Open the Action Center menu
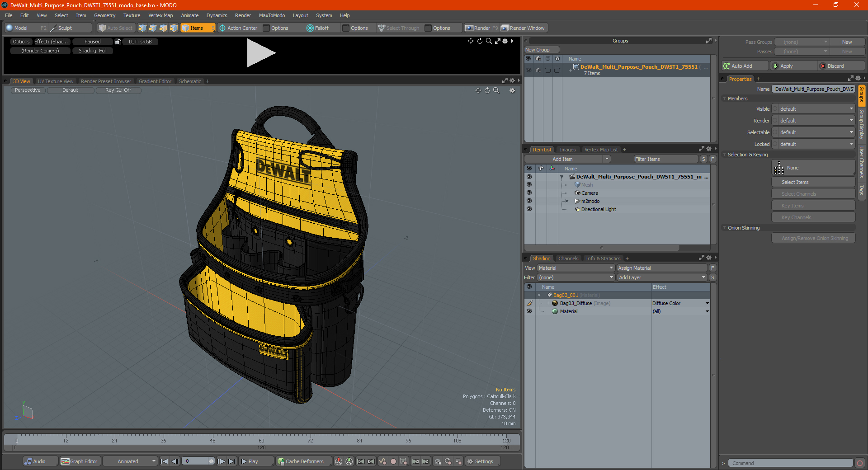Viewport: 868px width, 470px height. coord(238,28)
